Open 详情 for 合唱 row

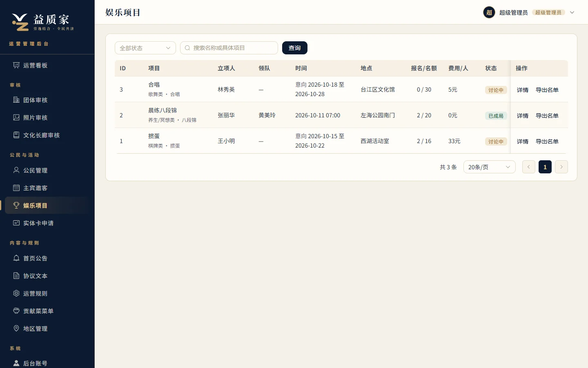click(523, 90)
